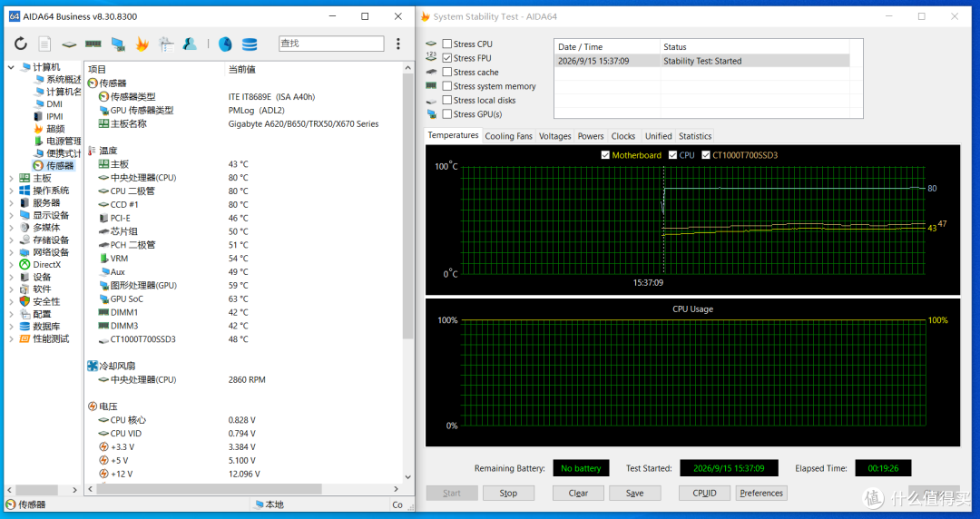
Task: Expand the 服务器 tree node
Action: coord(11,203)
